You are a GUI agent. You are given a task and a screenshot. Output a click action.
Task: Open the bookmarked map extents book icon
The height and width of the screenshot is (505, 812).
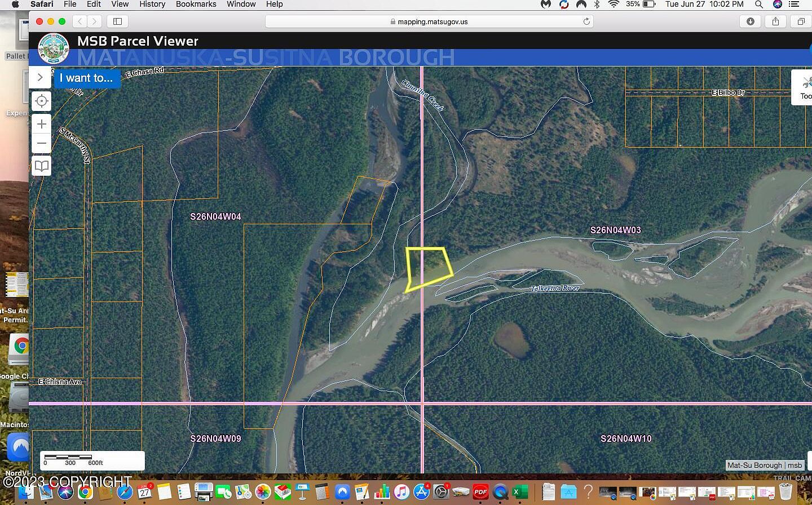pos(41,166)
